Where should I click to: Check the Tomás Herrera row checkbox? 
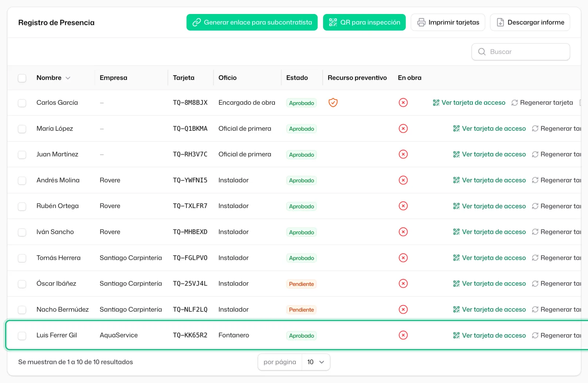click(x=22, y=258)
